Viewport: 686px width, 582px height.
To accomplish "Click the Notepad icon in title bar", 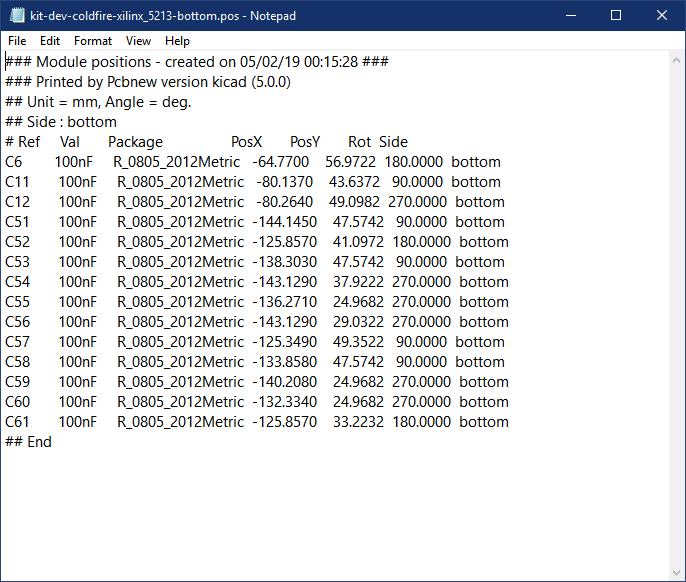I will coord(17,15).
